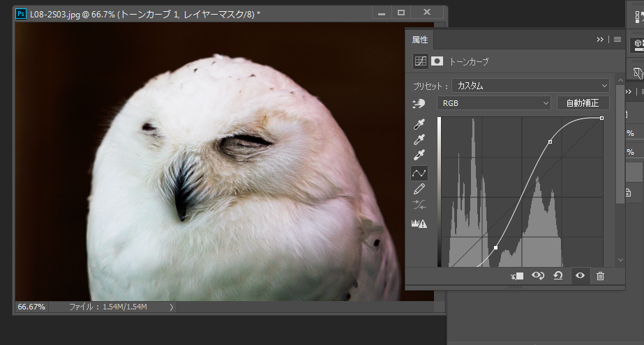This screenshot has width=644, height=345.
Task: Click the histogram clipping warning icon
Action: point(419,224)
